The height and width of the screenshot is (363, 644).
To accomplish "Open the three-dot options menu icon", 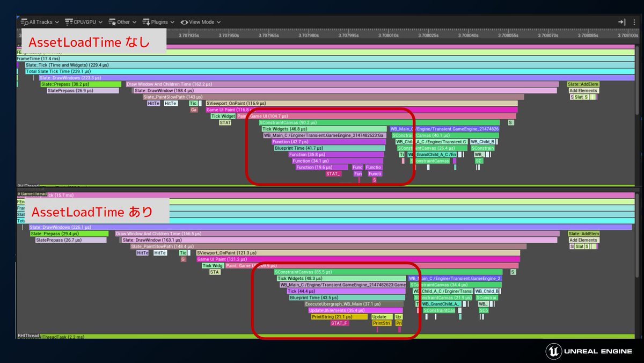I will click(634, 22).
